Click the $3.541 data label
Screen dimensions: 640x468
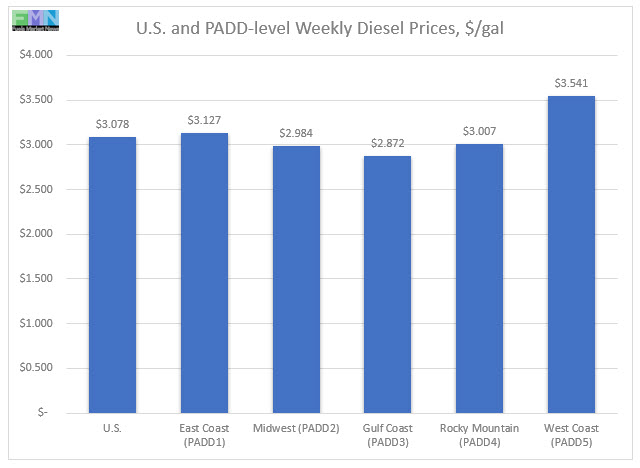click(x=570, y=82)
